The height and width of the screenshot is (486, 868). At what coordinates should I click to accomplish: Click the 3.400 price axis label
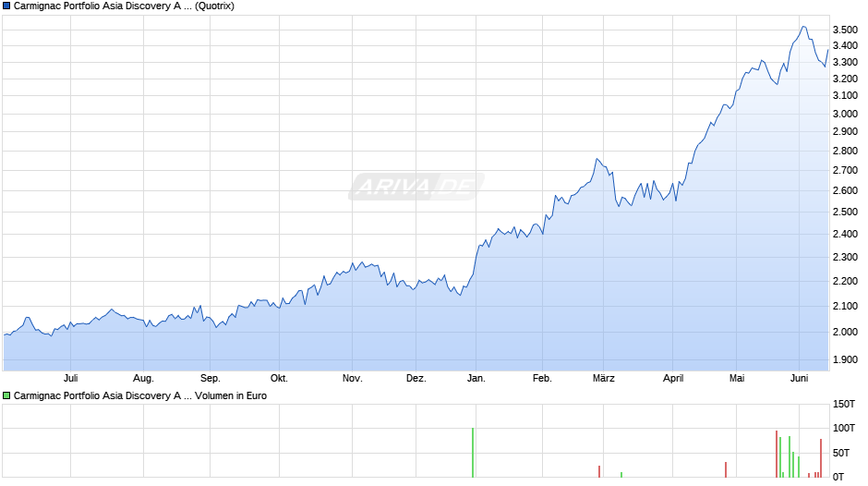coord(845,45)
